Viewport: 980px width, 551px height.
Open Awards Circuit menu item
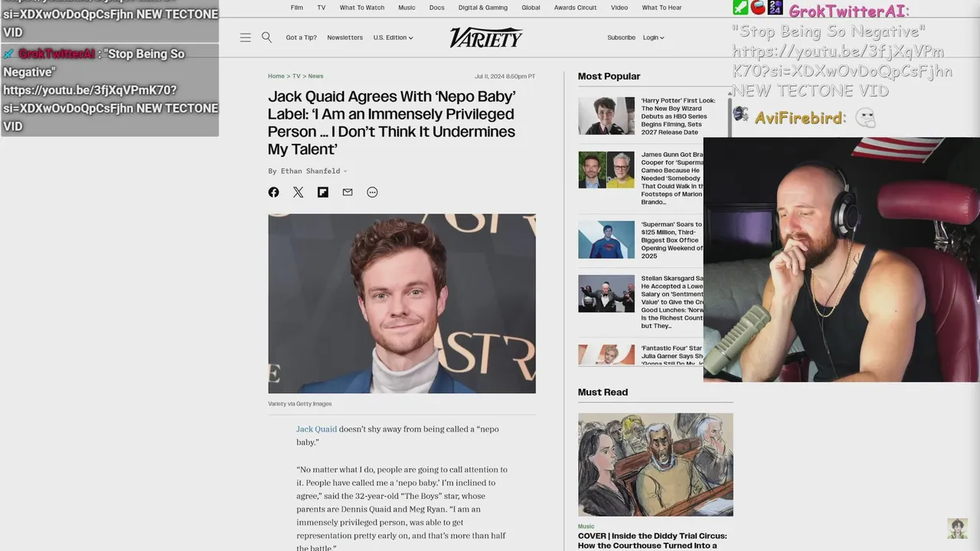pyautogui.click(x=576, y=8)
